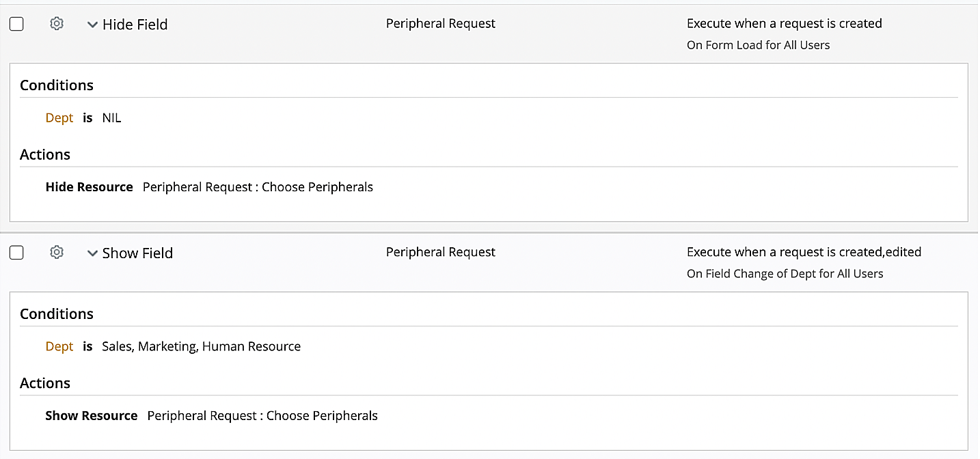
Task: Select the Sales, Marketing, Human Resource value
Action: 201,347
